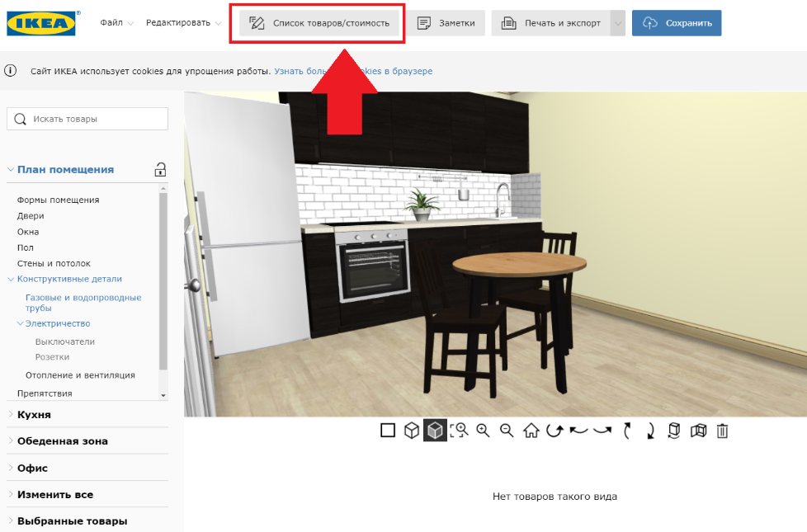Click the zoom-to-fit magnifier icon
Image resolution: width=807 pixels, height=532 pixels.
(x=459, y=431)
